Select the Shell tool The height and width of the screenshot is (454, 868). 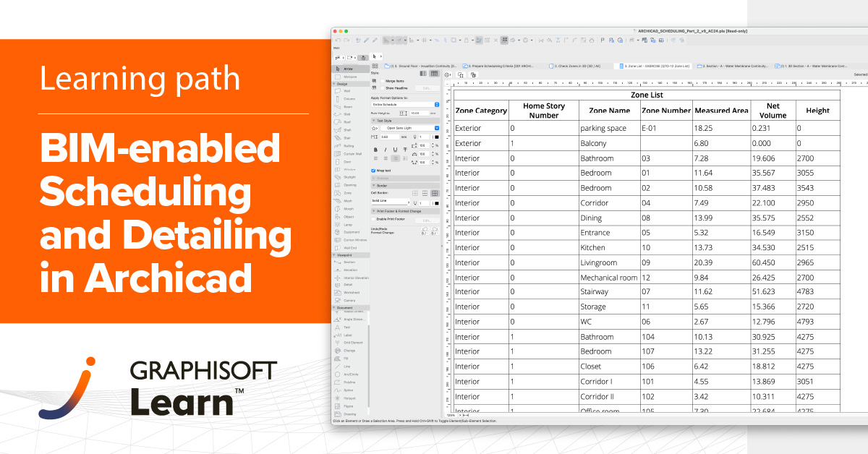click(x=349, y=130)
